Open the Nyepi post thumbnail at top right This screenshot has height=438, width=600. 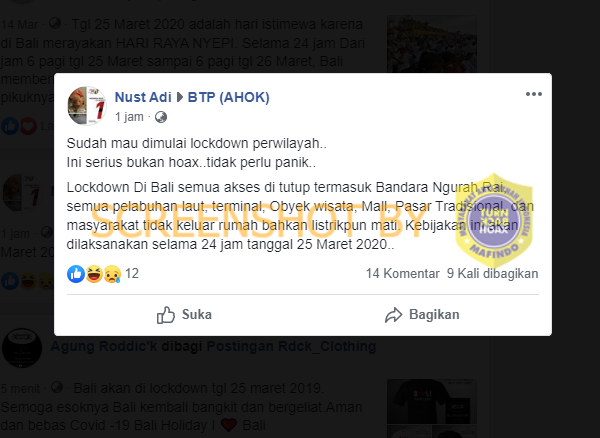pyautogui.click(x=432, y=44)
